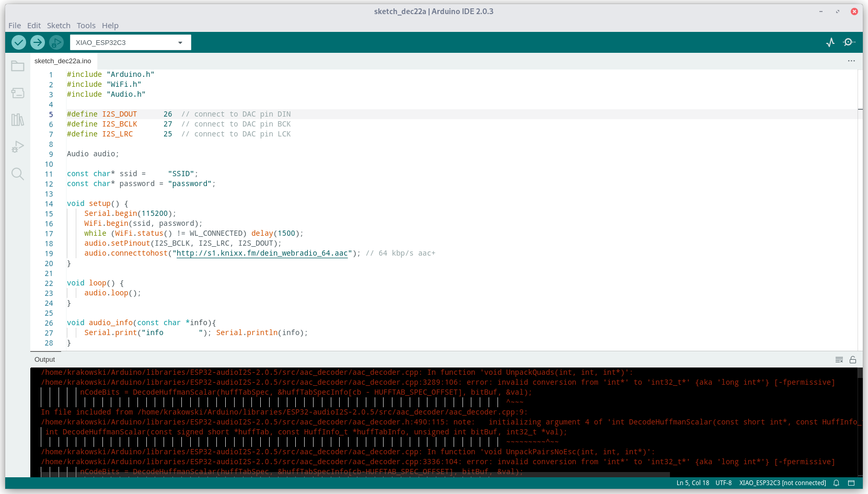Select the sketch_dec22a.ino tab

tap(63, 61)
